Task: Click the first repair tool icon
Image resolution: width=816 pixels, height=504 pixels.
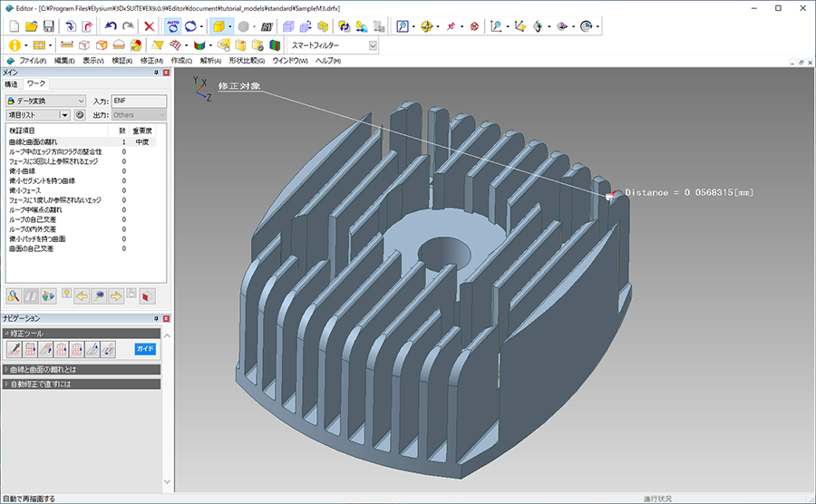Action: point(15,349)
